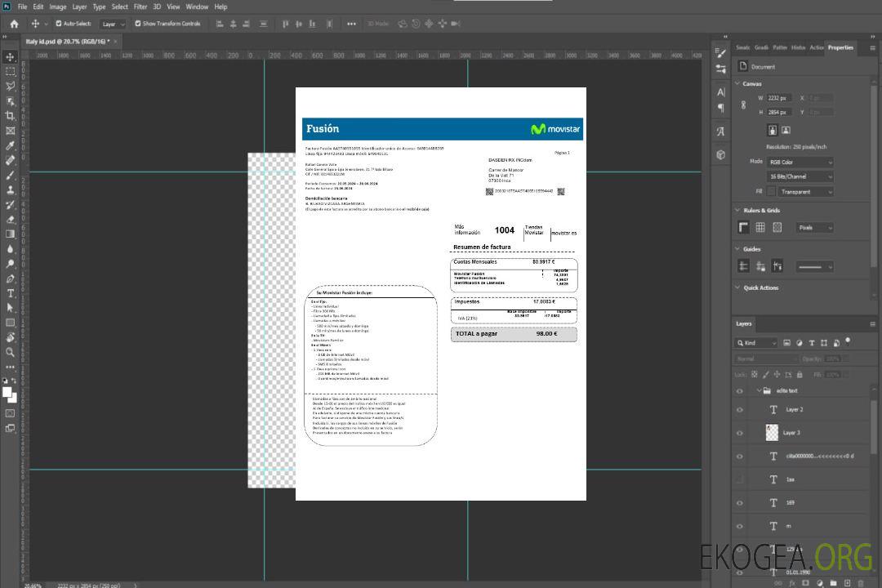Pick the Eyedropper tool

(11, 145)
